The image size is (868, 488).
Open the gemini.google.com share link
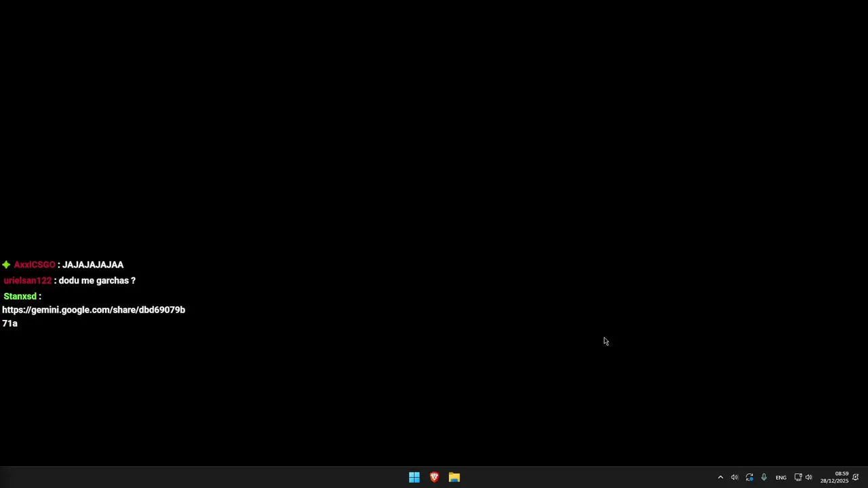tap(94, 317)
